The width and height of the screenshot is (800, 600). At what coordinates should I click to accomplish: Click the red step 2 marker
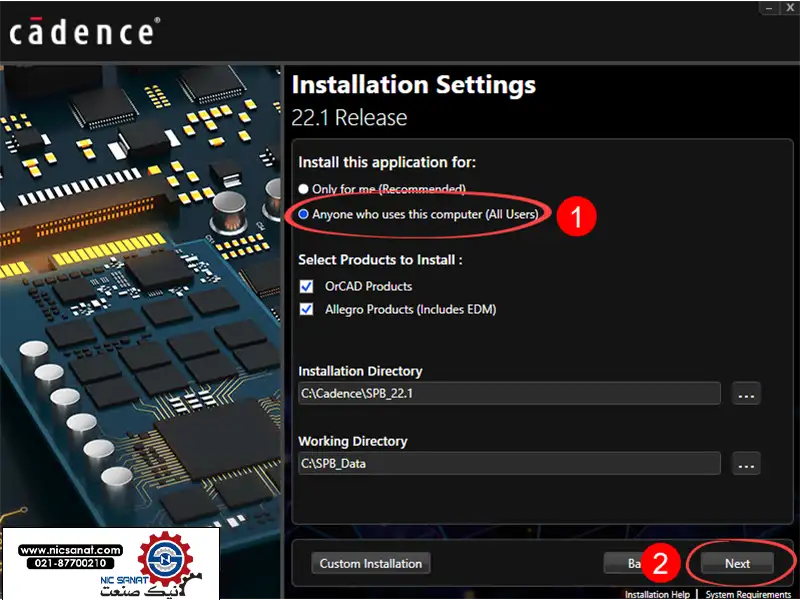(x=660, y=562)
